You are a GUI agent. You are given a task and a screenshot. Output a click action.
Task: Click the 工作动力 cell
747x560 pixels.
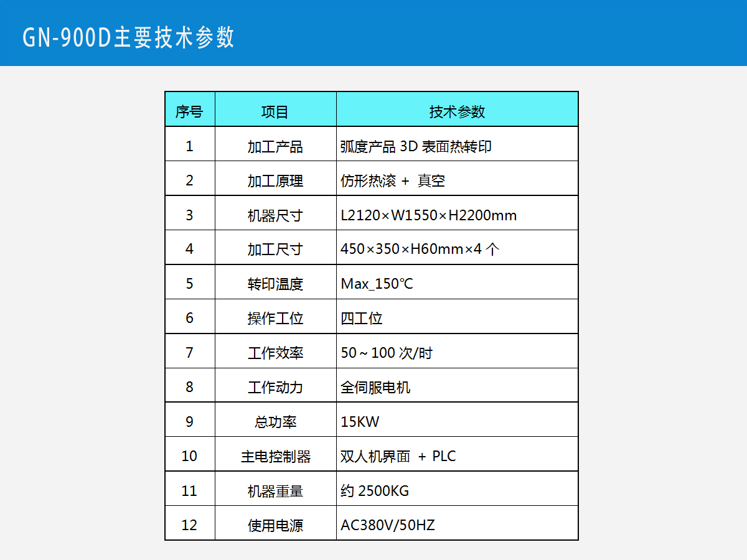coord(276,385)
